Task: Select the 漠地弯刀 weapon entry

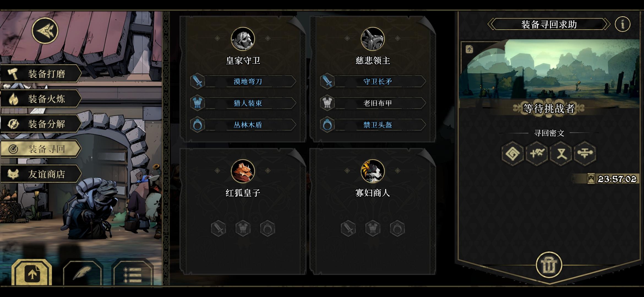Action: coord(243,81)
